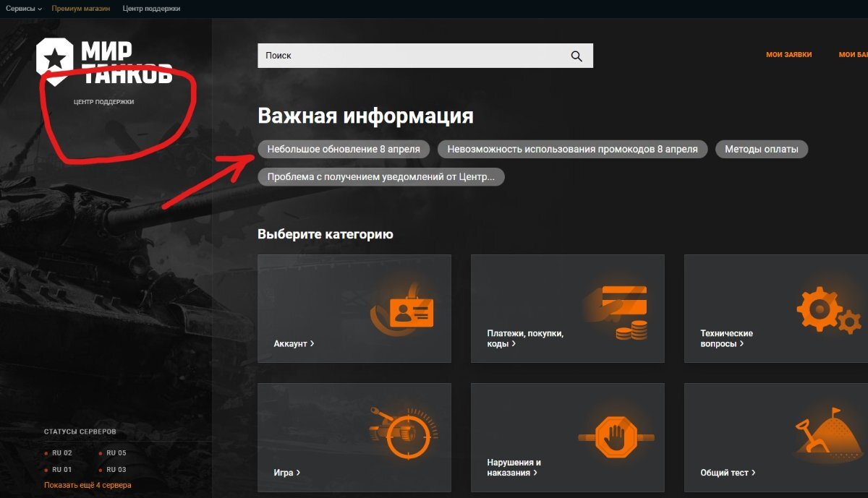Screen dimensions: 868x498
Task: Open Невозможность использования промокодов 8 апреля
Action: coord(573,149)
